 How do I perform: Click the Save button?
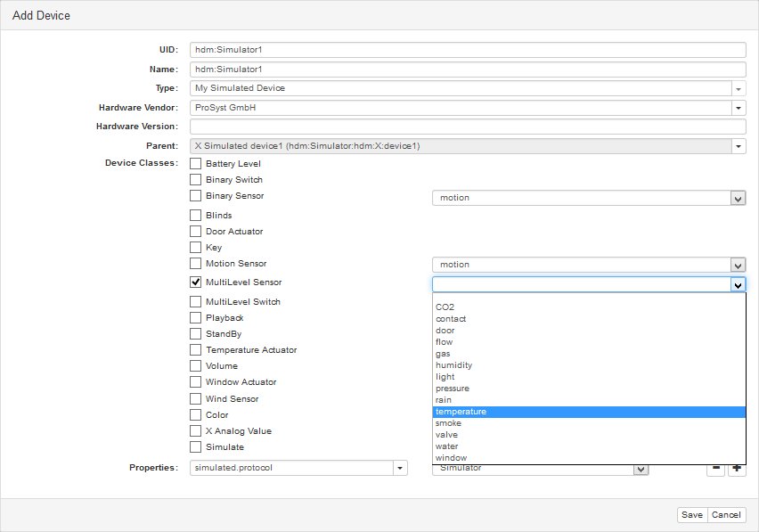692,515
